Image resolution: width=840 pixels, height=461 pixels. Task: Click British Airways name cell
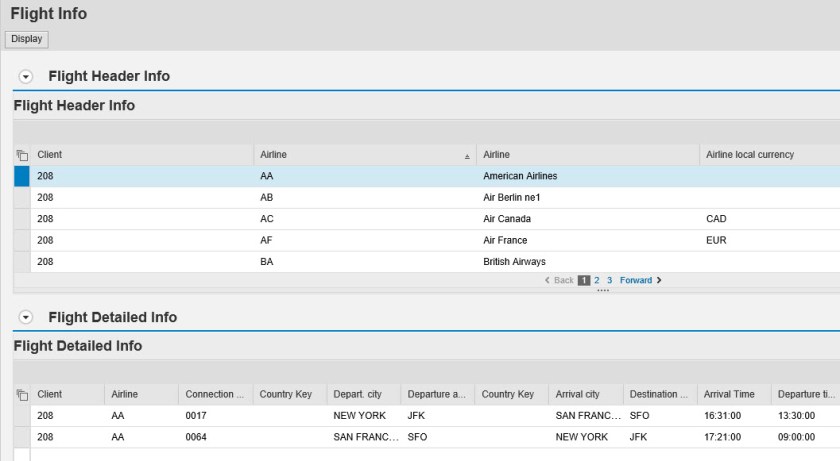coord(588,262)
